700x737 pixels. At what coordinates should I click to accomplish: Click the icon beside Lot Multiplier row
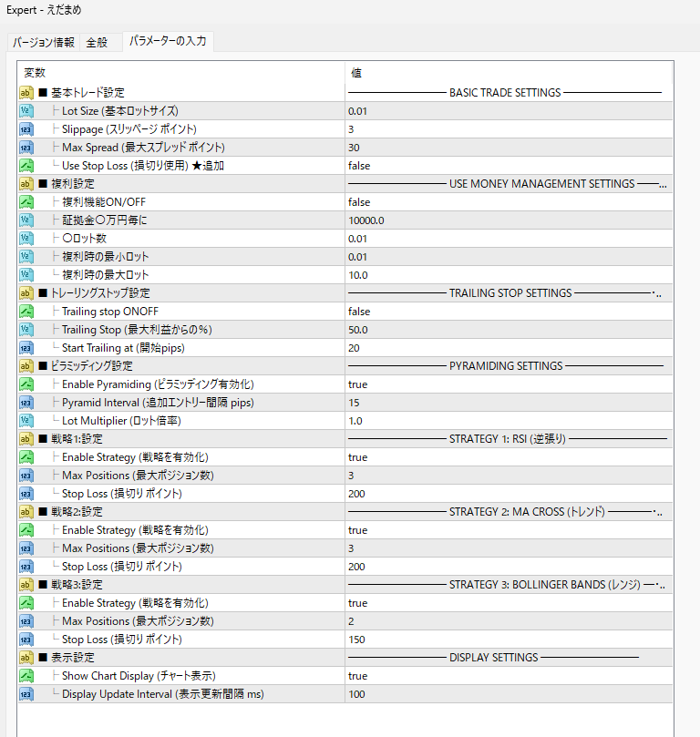coord(26,421)
